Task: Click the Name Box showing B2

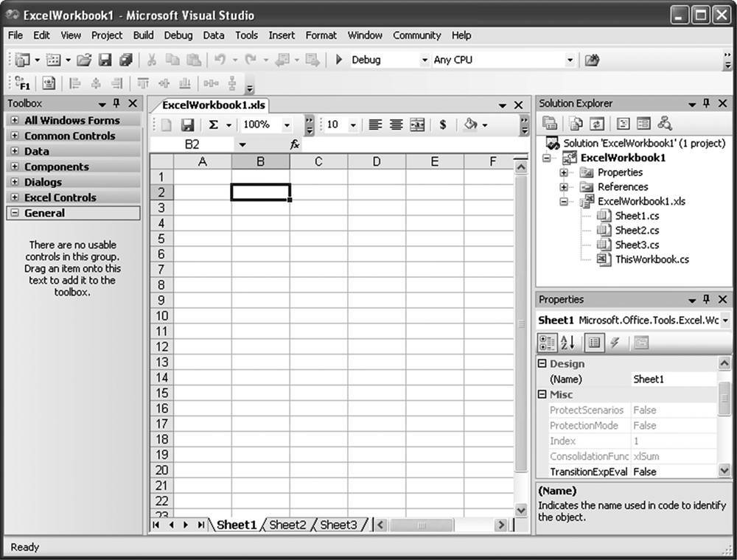Action: pyautogui.click(x=192, y=144)
